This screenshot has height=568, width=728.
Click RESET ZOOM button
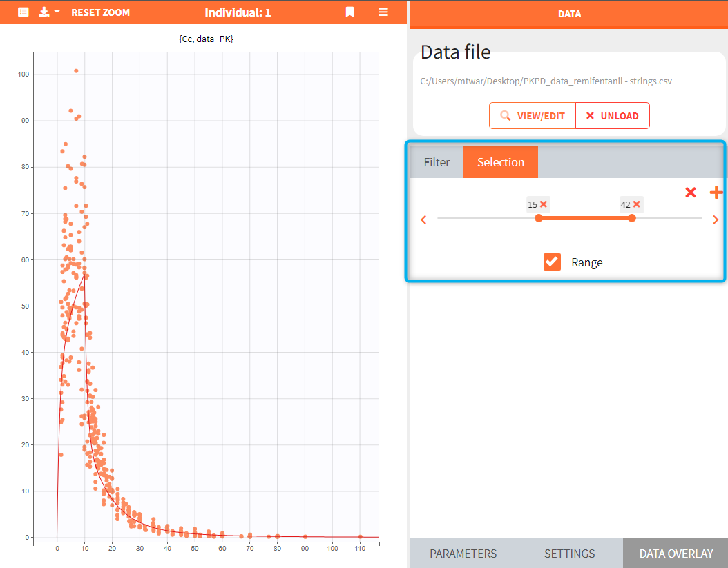(x=100, y=12)
